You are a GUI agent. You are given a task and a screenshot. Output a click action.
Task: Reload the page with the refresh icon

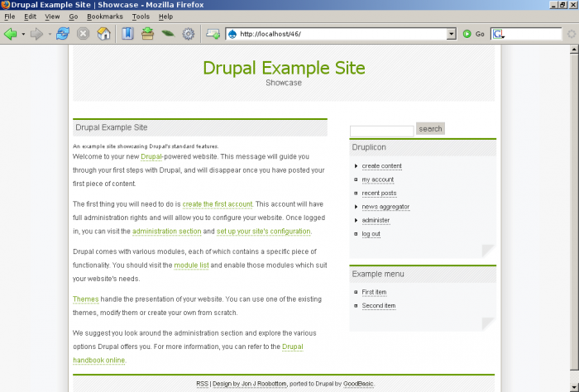click(x=62, y=34)
